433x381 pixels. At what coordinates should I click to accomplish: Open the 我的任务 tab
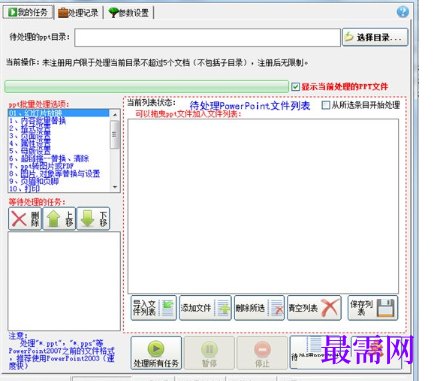coord(28,13)
